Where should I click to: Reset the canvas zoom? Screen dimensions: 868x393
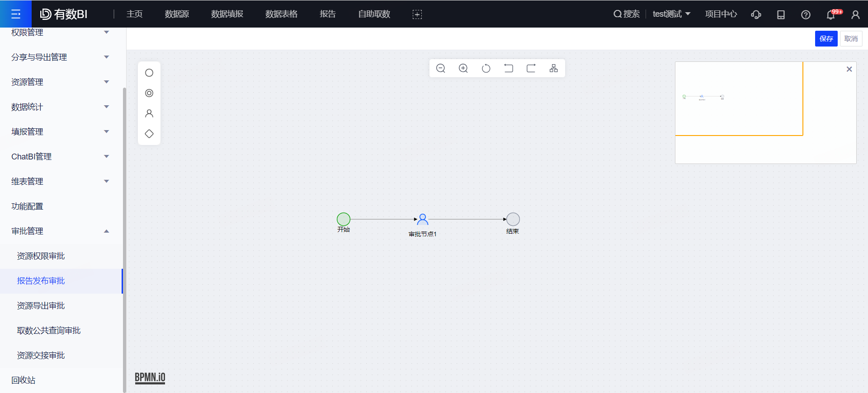point(486,68)
